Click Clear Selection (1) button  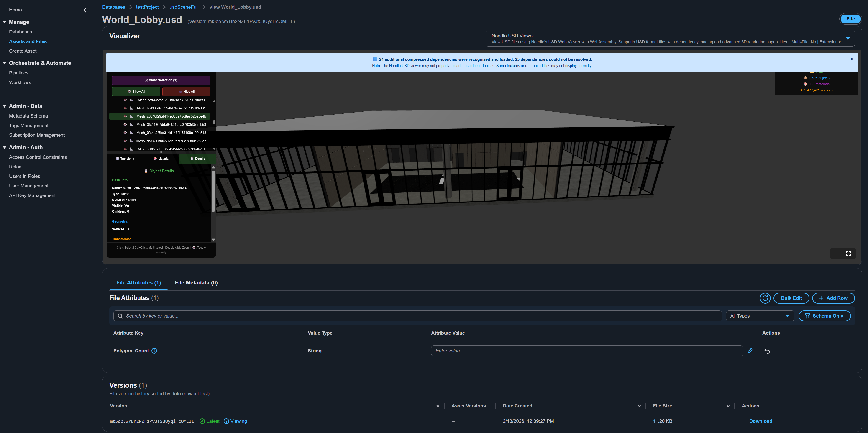[161, 80]
